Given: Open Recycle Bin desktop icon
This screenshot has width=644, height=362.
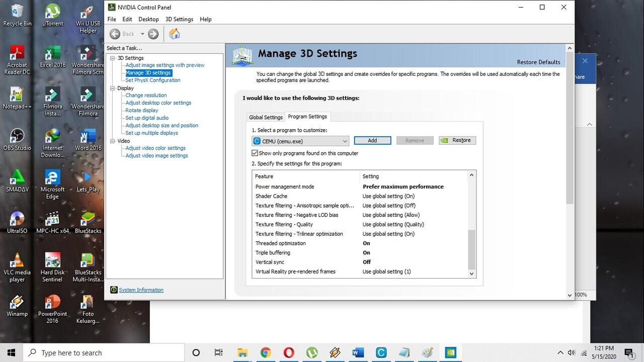Looking at the screenshot, I should click(x=17, y=15).
